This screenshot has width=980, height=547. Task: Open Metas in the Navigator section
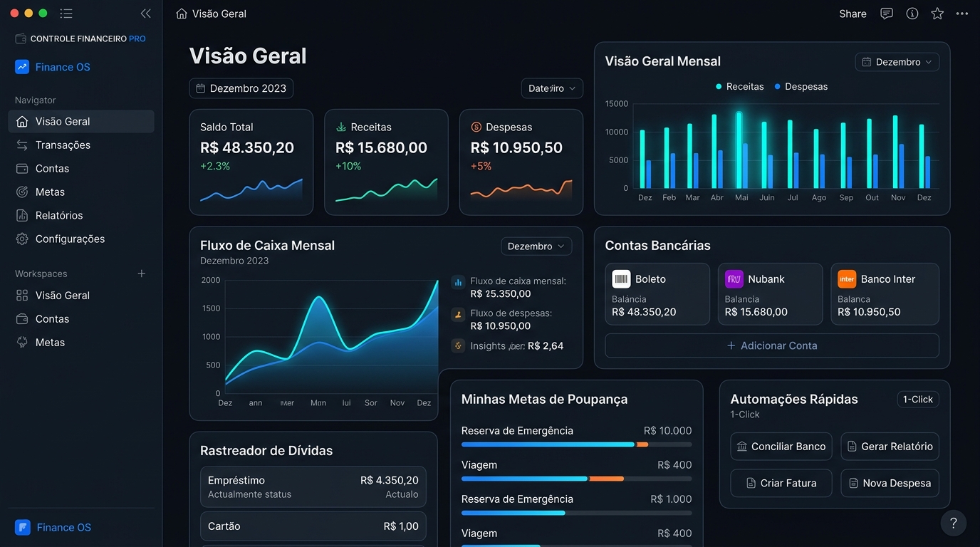coord(81,192)
